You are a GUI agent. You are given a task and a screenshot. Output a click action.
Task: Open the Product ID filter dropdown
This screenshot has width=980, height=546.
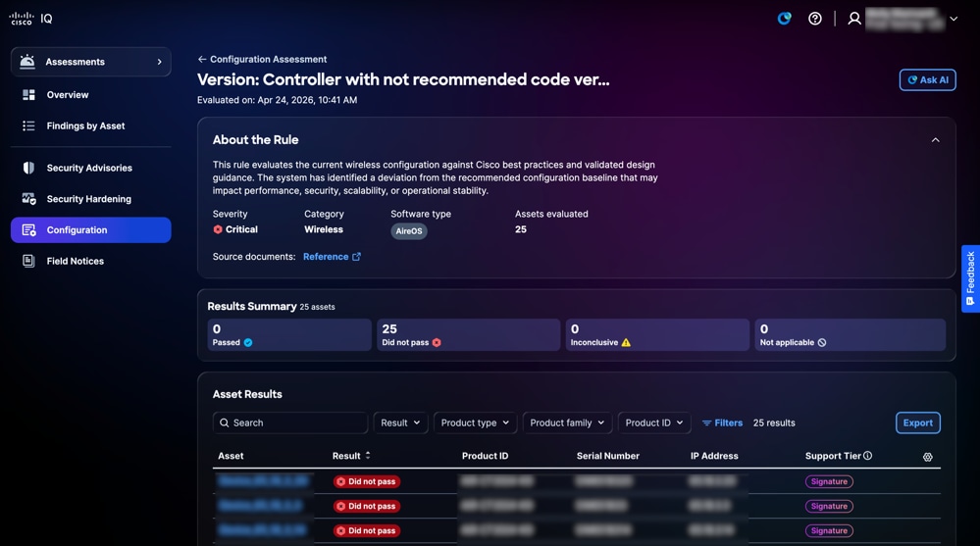(654, 422)
